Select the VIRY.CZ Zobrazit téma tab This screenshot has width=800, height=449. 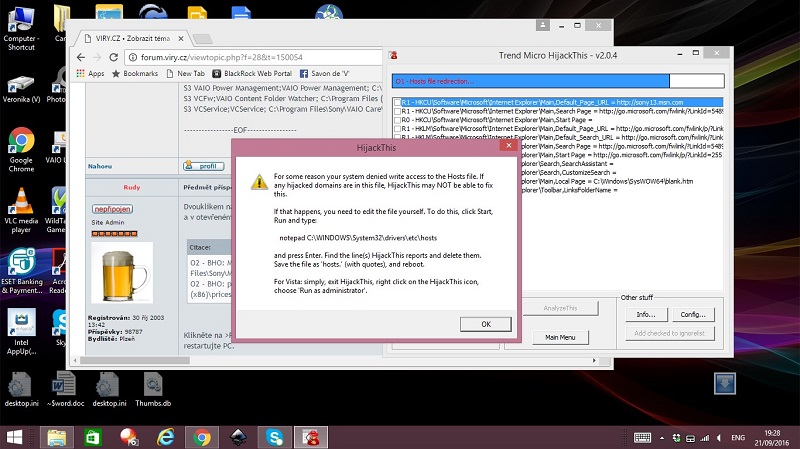(133, 38)
